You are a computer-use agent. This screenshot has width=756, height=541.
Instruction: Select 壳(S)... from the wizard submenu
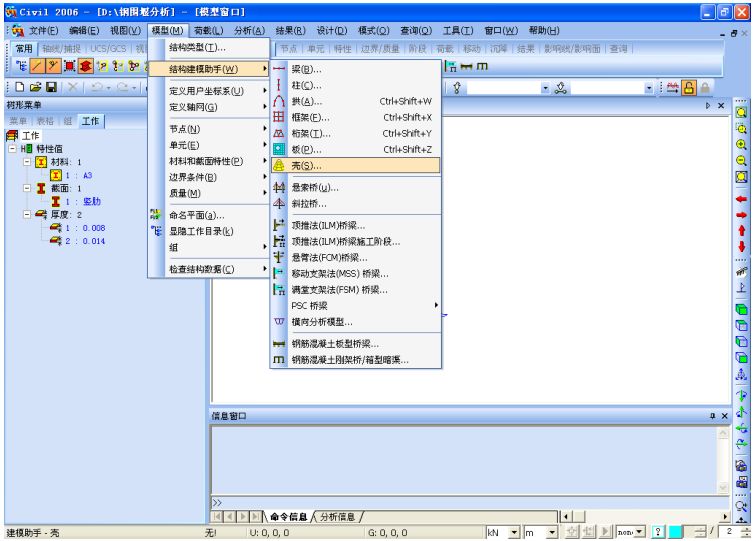[356, 165]
